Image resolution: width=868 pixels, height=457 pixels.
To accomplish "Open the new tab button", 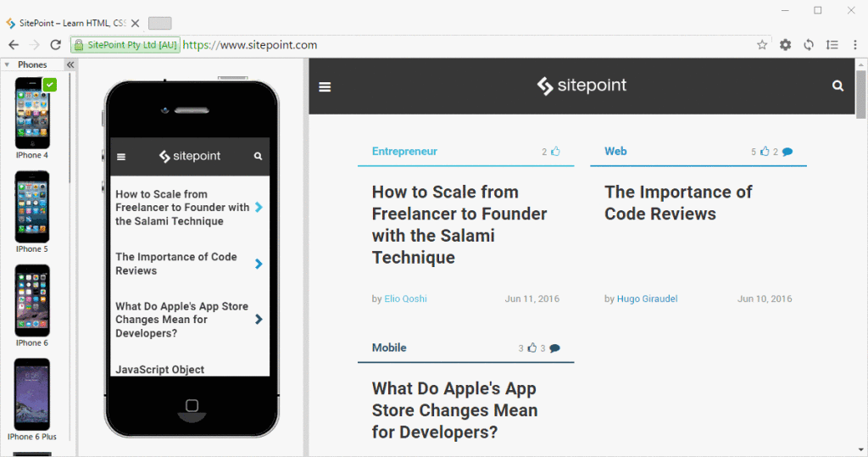I will [159, 23].
